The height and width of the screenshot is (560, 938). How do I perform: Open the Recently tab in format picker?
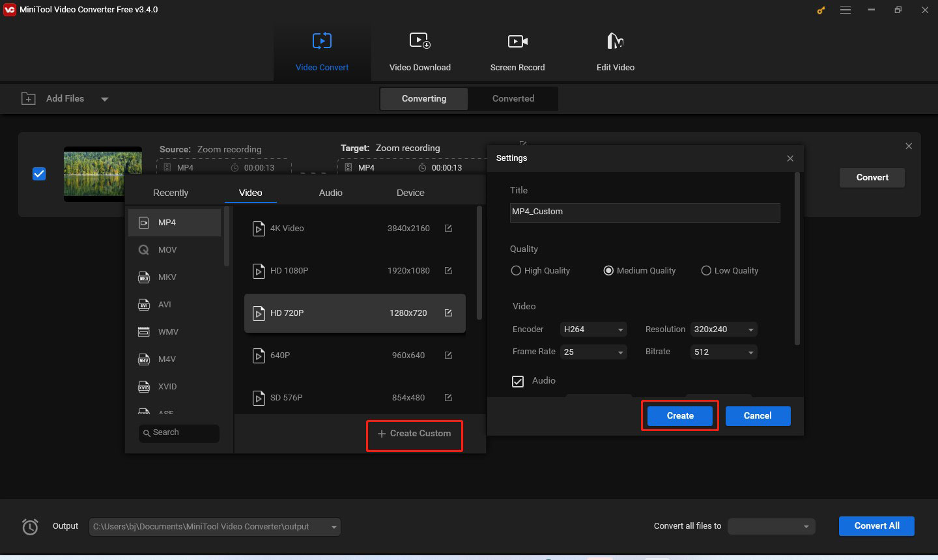coord(171,193)
